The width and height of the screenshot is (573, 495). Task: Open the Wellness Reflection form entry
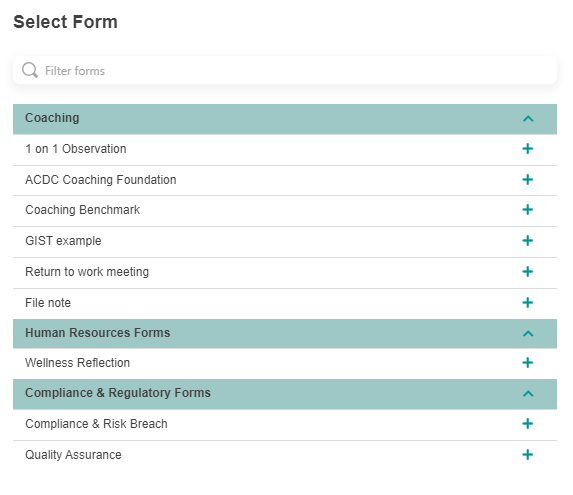tap(285, 363)
